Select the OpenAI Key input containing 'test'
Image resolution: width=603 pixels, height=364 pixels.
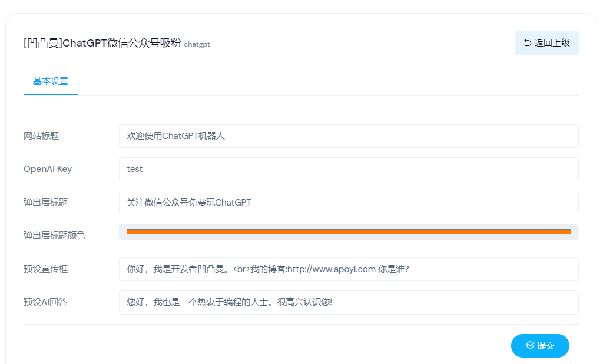[347, 169]
